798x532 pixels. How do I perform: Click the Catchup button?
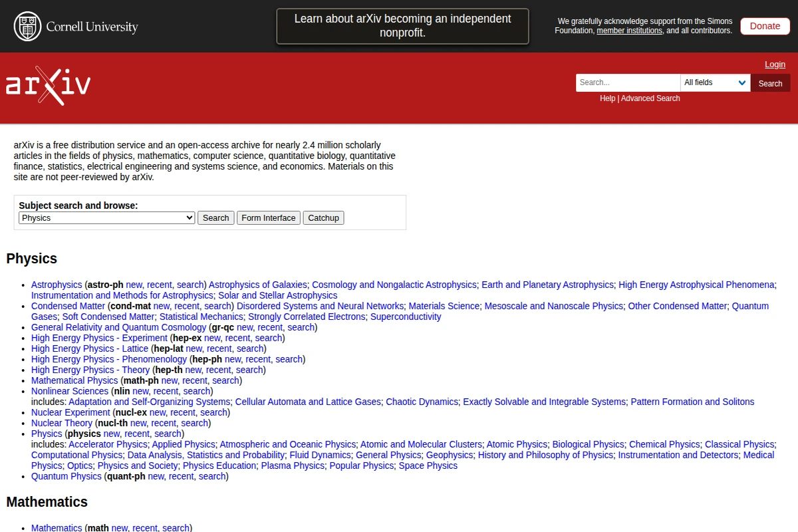click(x=323, y=217)
